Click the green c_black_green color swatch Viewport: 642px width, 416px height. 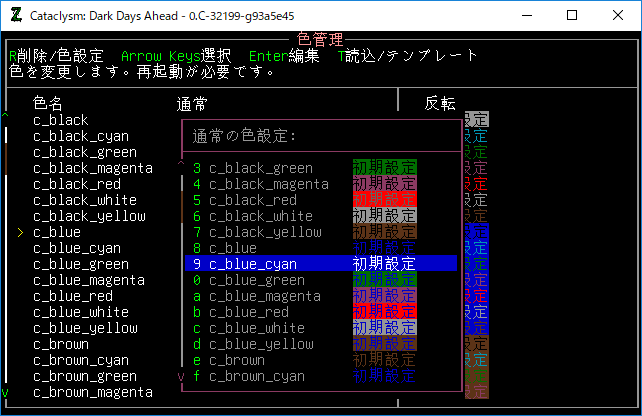(x=385, y=168)
